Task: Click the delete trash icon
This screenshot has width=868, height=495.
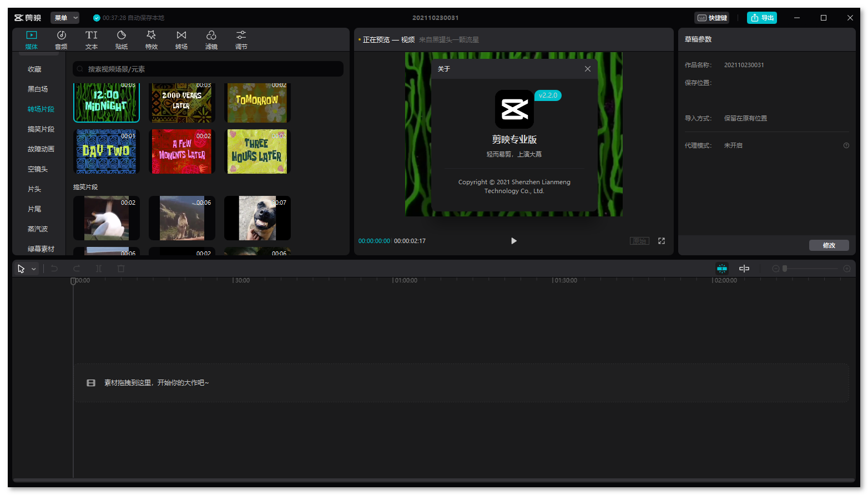Action: (121, 269)
